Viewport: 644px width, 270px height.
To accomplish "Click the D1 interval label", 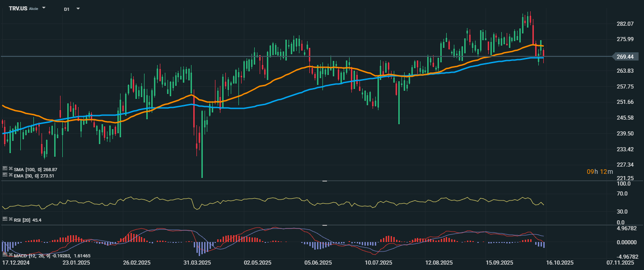I will pyautogui.click(x=66, y=9).
